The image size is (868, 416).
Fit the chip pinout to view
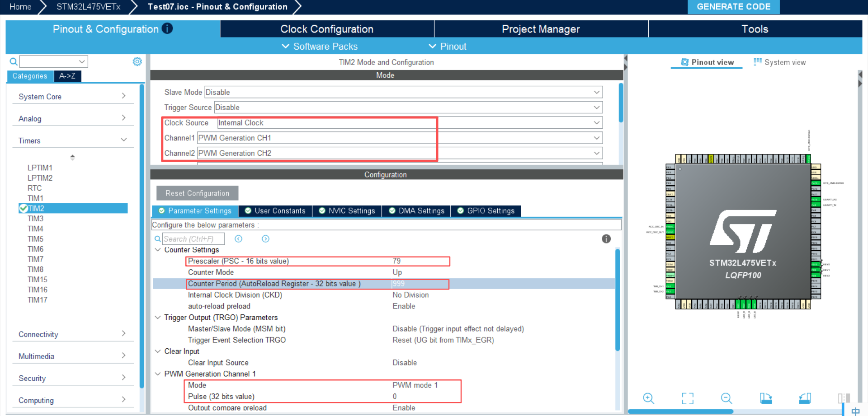(688, 398)
